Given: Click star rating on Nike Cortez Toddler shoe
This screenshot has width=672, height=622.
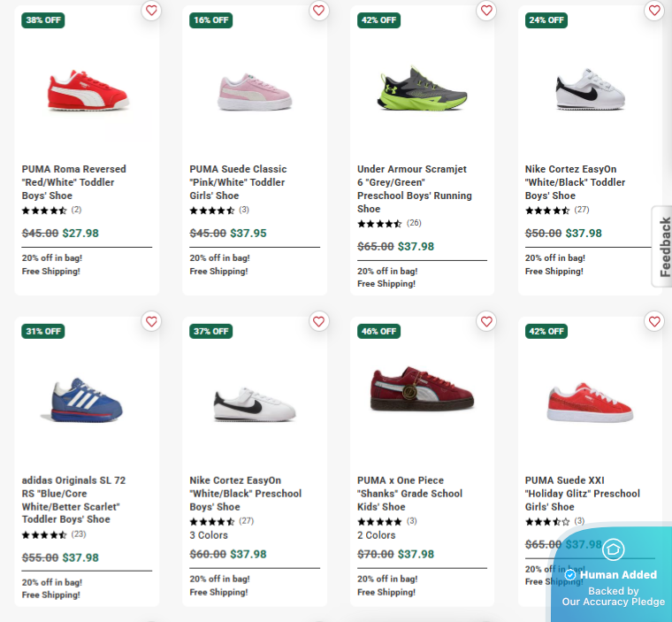Looking at the screenshot, I should pyautogui.click(x=547, y=211).
